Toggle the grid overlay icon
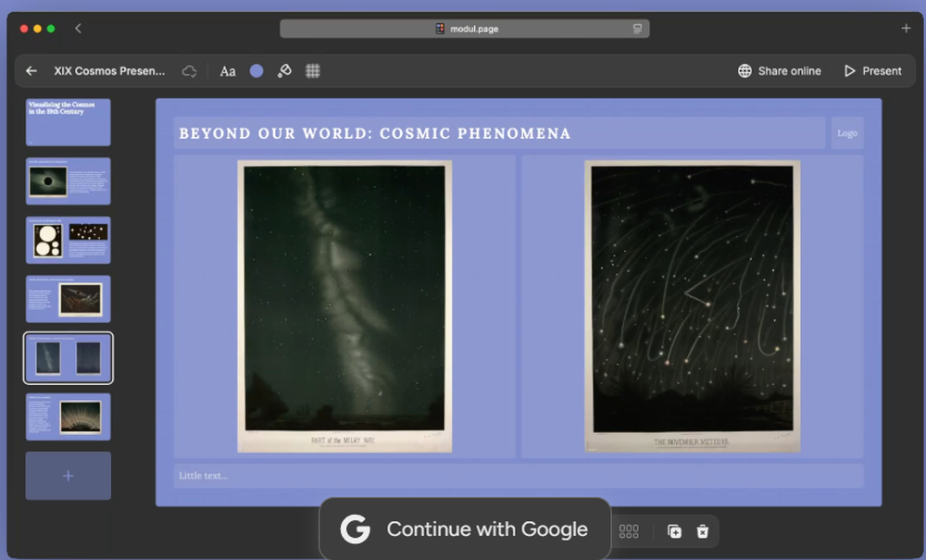 coord(313,71)
